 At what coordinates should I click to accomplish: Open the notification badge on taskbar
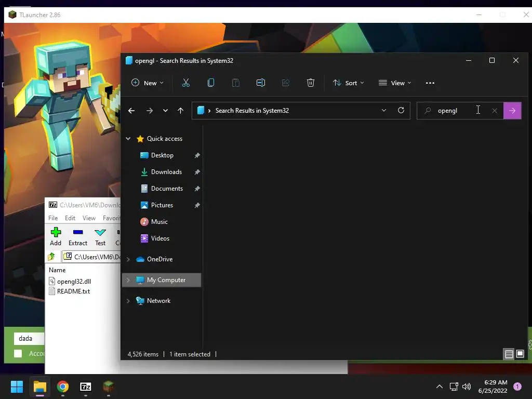(517, 387)
